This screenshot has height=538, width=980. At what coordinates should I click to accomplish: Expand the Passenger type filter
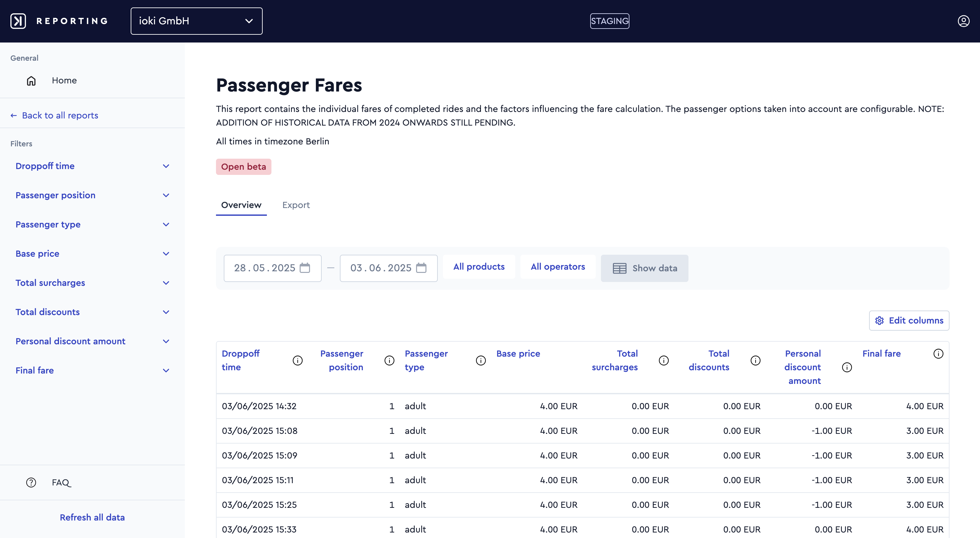click(x=92, y=224)
